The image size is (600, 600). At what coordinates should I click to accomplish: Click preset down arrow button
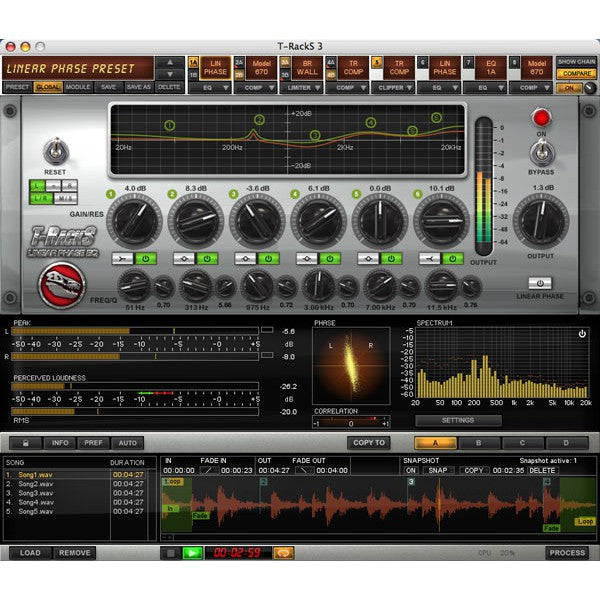point(170,74)
